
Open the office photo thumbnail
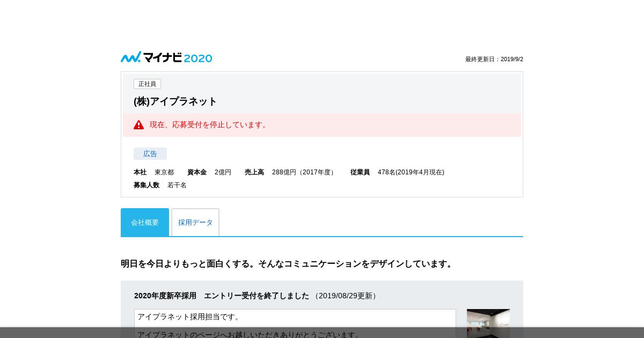tap(488, 324)
